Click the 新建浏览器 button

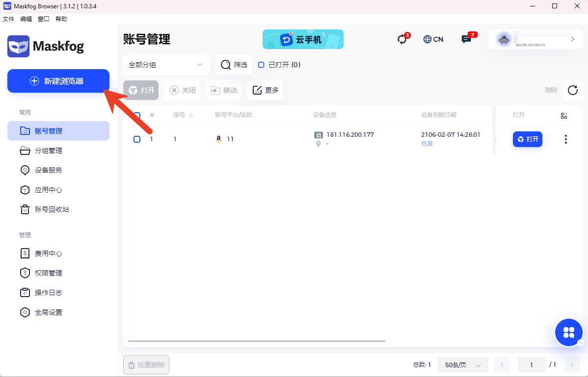(x=58, y=81)
